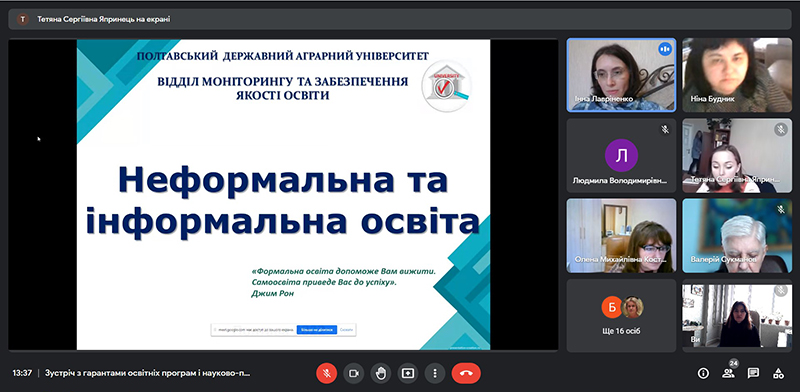Open more options three-dot menu
800x392 pixels.
pos(435,374)
